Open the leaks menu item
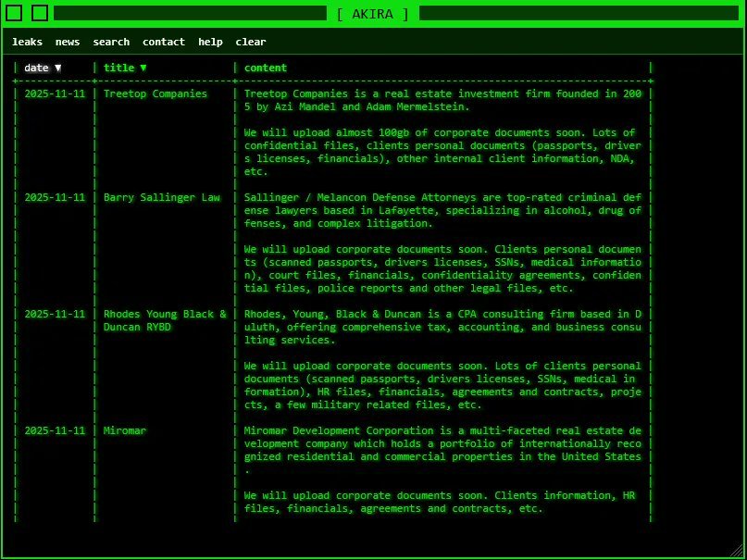The width and height of the screenshot is (747, 560). pyautogui.click(x=27, y=42)
